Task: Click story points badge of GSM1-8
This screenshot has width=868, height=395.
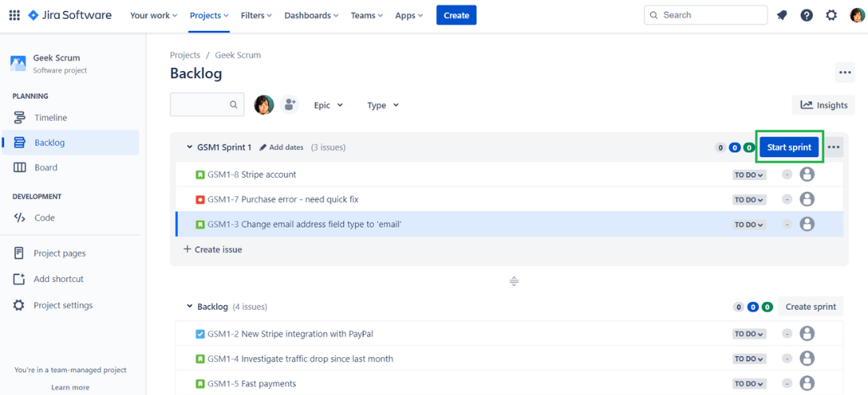Action: tap(788, 175)
